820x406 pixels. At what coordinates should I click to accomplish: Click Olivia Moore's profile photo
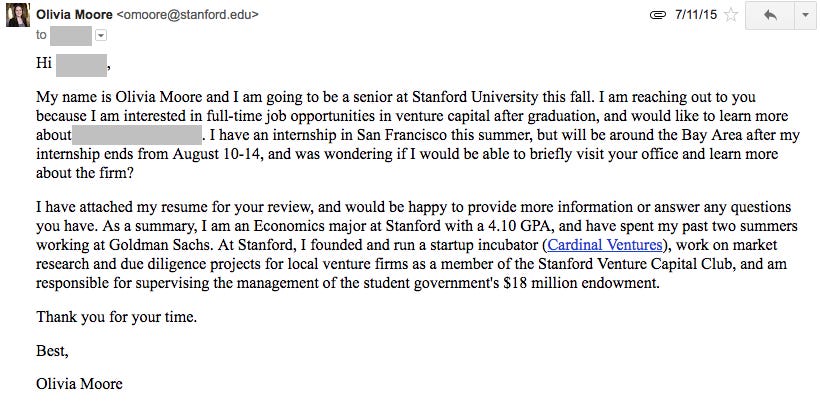(18, 15)
